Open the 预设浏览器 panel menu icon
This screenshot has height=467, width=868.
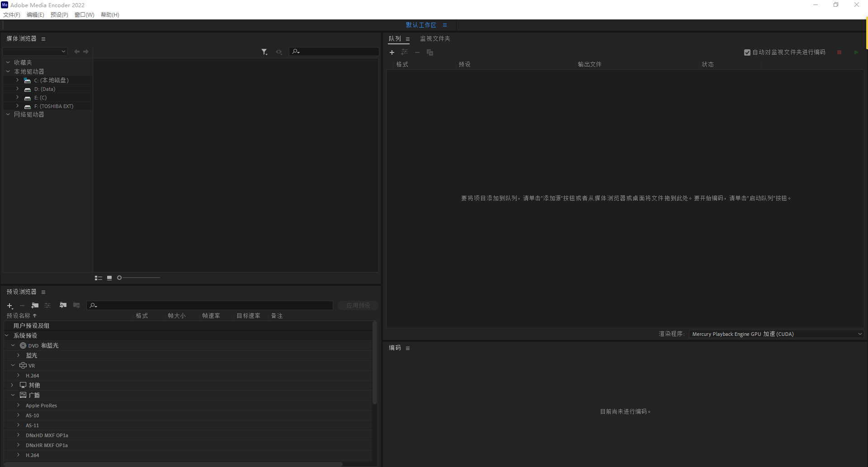tap(43, 292)
